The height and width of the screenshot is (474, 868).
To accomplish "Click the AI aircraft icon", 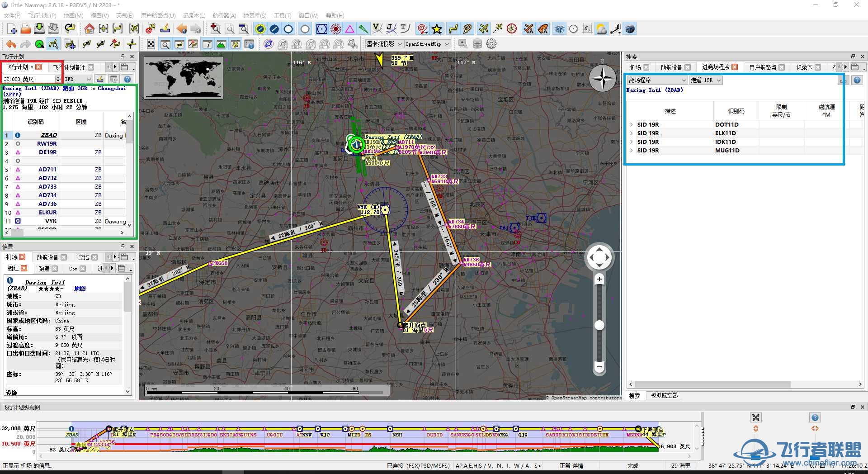I will 528,29.
